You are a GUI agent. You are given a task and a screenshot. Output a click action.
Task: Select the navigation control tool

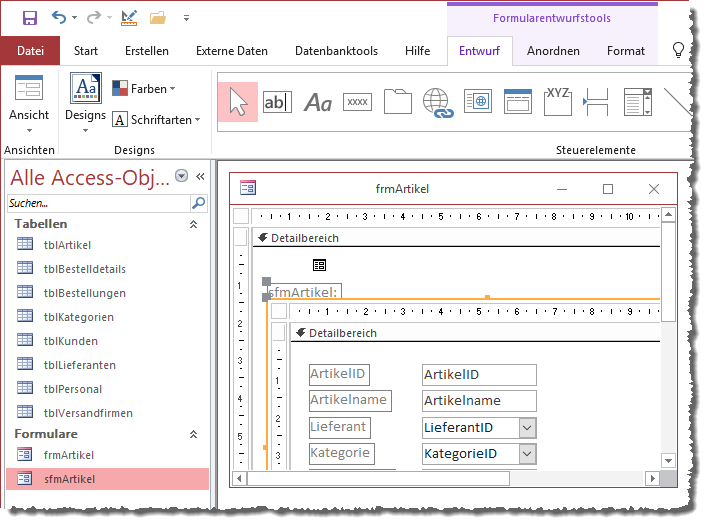tap(517, 102)
